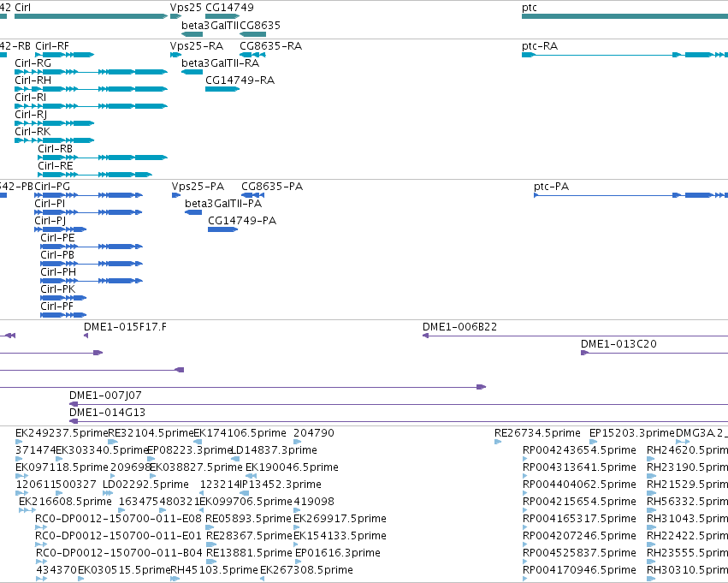
Task: Select the EP15203.3prime EST label
Action: 632,433
